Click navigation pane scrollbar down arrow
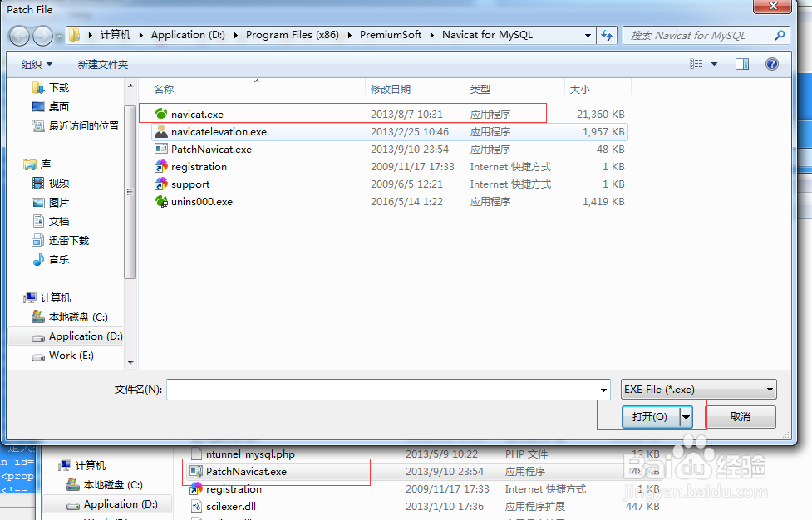 [x=130, y=363]
